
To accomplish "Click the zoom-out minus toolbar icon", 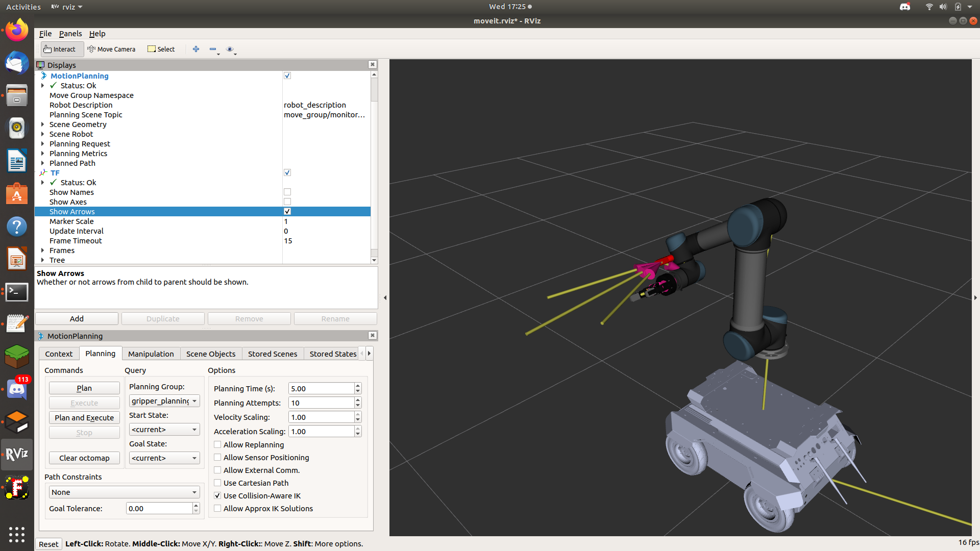I will pos(213,49).
